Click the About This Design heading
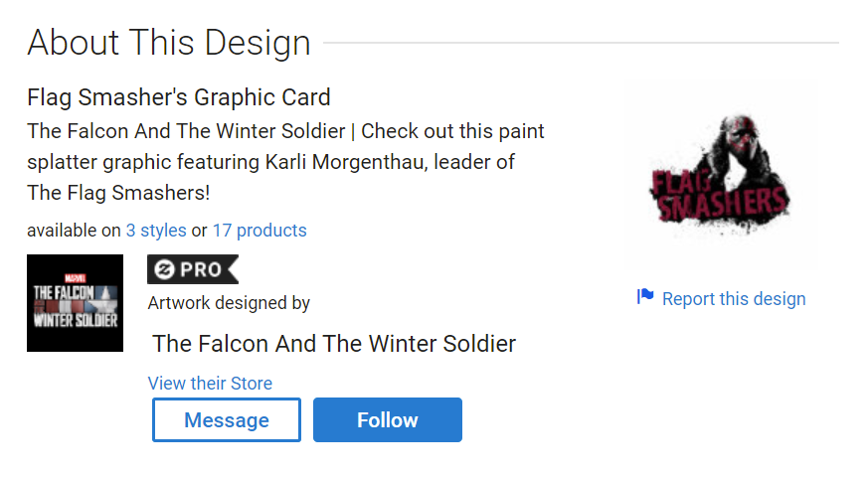 pyautogui.click(x=169, y=44)
